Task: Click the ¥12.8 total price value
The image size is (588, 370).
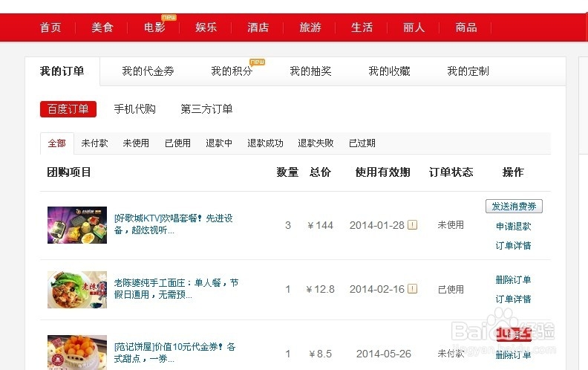Action: [x=320, y=289]
